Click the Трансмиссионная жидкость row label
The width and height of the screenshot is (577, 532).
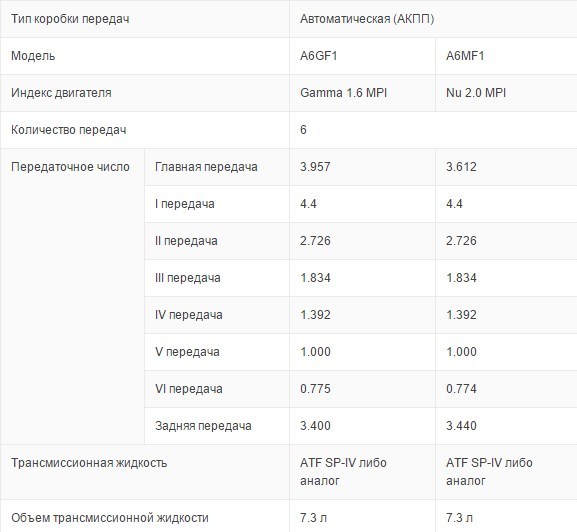(89, 462)
